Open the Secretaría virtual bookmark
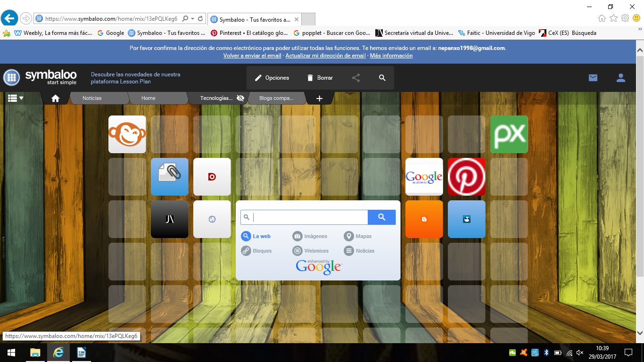Image resolution: width=644 pixels, height=362 pixels. (415, 33)
